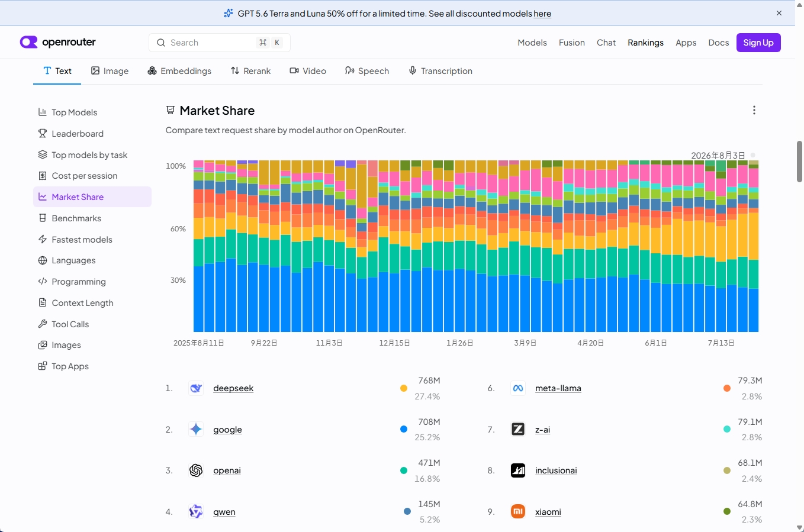Click the Benchmarks sidebar icon
This screenshot has height=532, width=804.
click(x=43, y=218)
